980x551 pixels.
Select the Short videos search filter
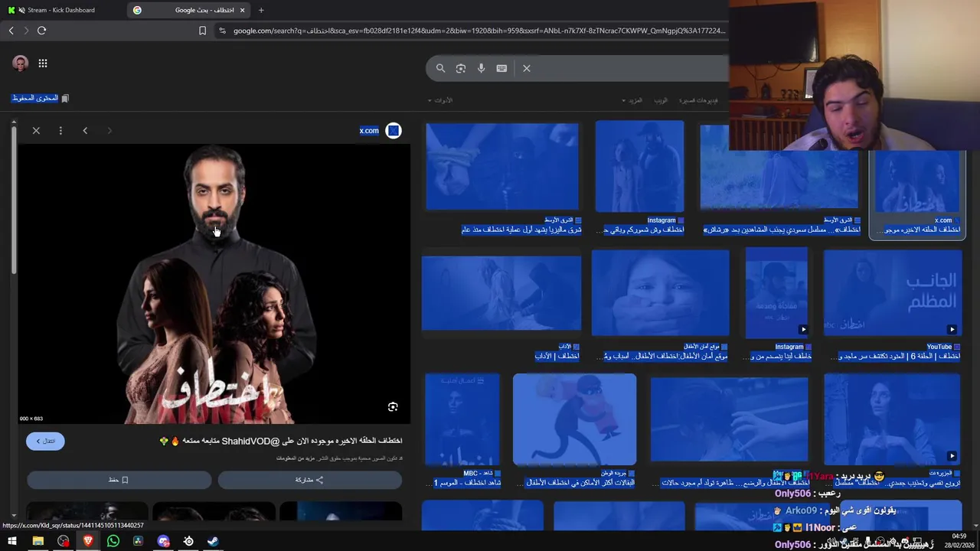[x=698, y=100]
